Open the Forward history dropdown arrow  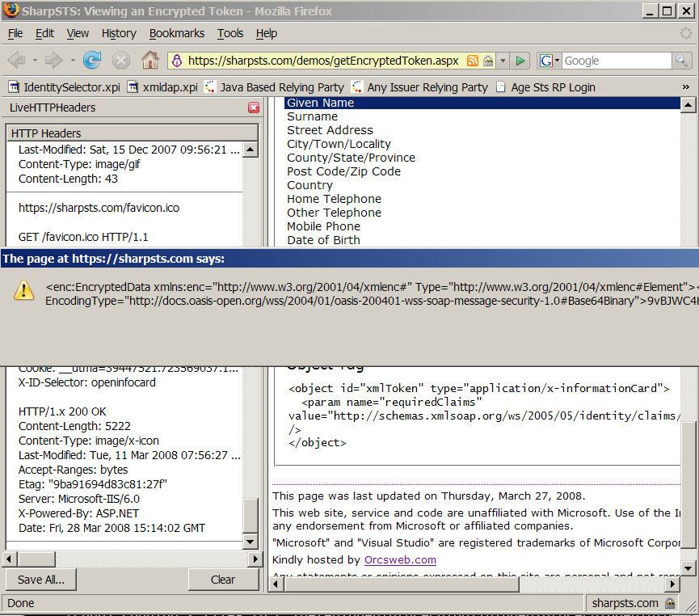(x=72, y=60)
